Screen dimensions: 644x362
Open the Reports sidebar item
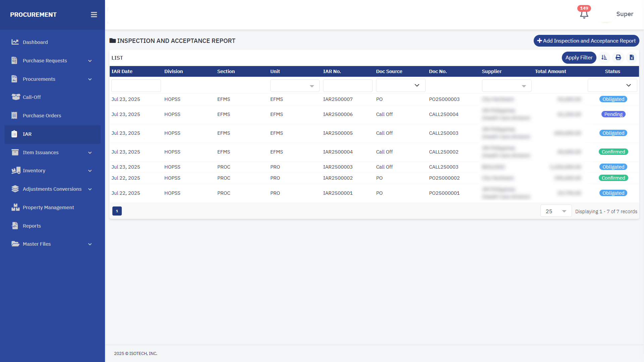pyautogui.click(x=32, y=226)
